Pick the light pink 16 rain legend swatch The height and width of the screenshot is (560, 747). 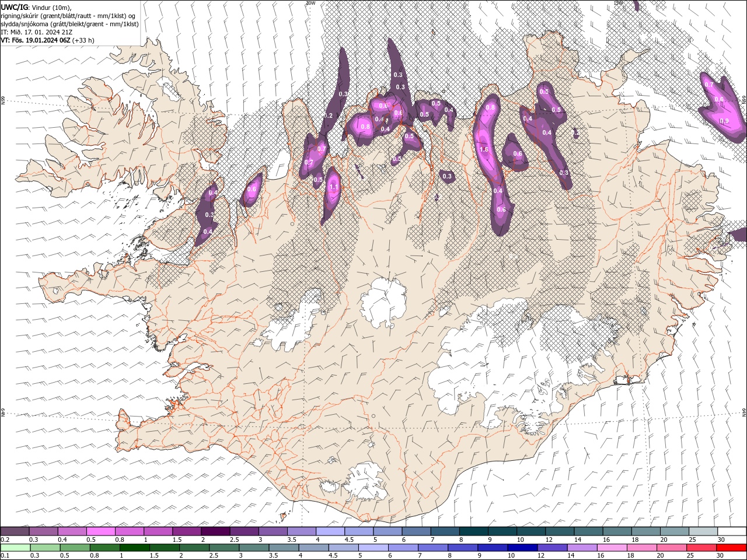click(612, 548)
